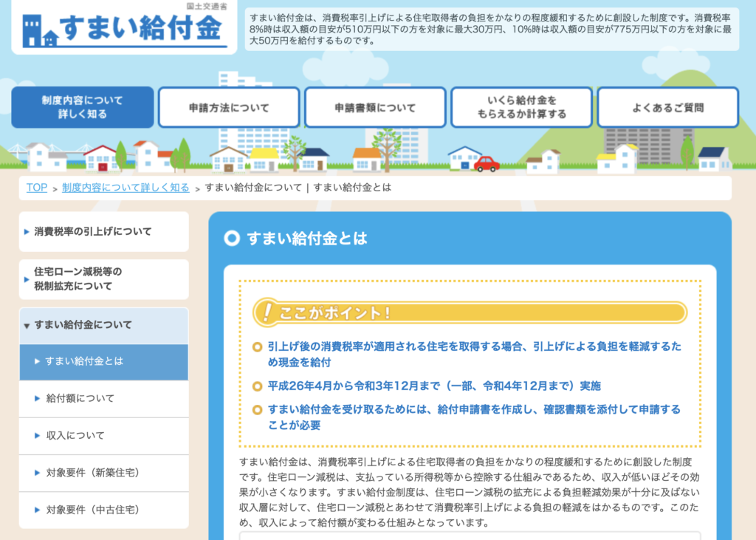
Task: Click the 国土交通省 text above logo
Action: point(207,6)
